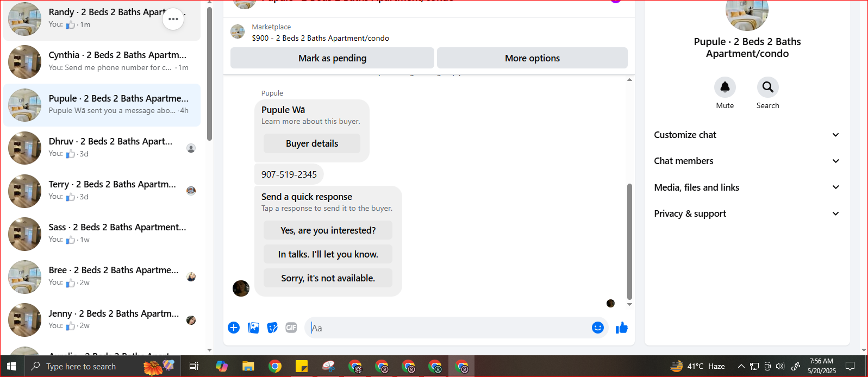The image size is (868, 377).
Task: Open the Windows notification center
Action: coord(851,366)
